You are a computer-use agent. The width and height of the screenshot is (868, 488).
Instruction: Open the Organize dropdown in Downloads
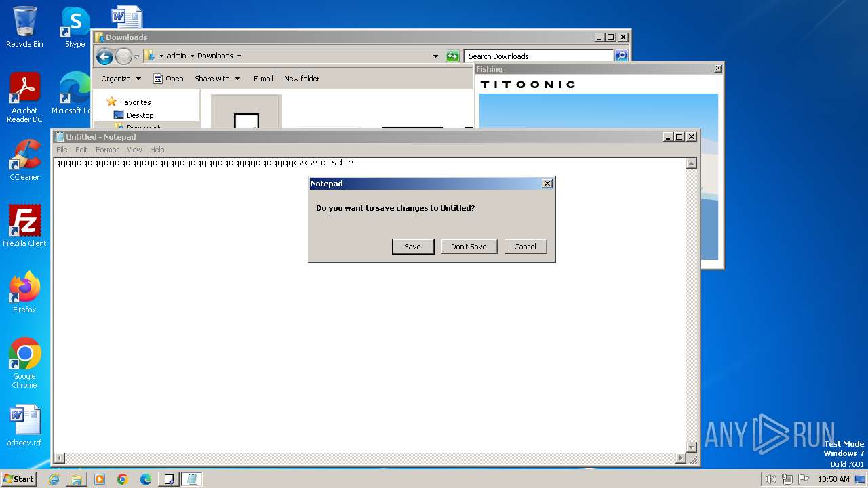click(121, 79)
